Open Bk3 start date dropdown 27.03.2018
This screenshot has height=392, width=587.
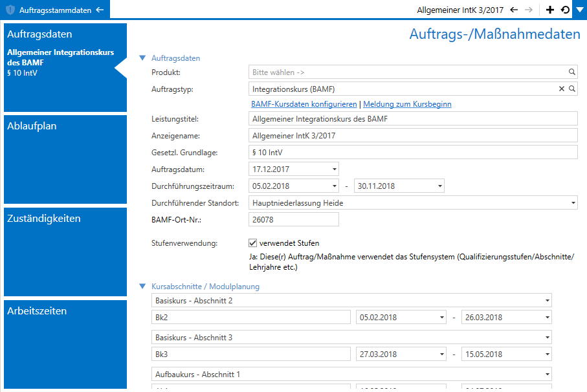tap(442, 354)
